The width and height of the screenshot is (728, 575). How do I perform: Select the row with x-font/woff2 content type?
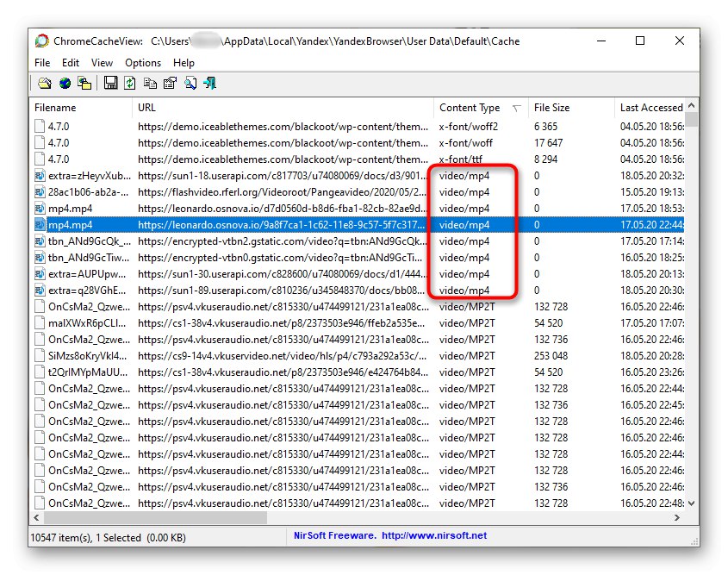coord(357,127)
